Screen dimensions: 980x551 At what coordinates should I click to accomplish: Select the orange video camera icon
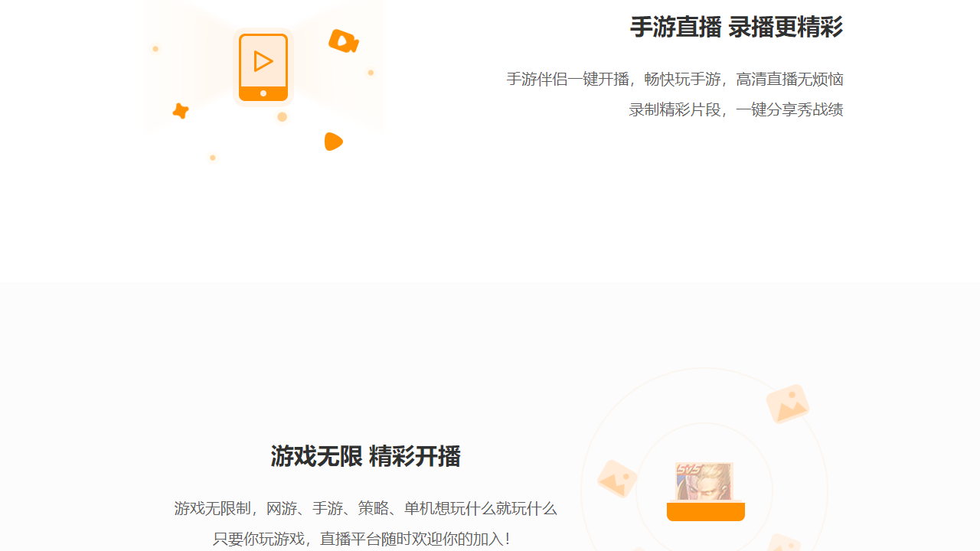click(x=343, y=41)
